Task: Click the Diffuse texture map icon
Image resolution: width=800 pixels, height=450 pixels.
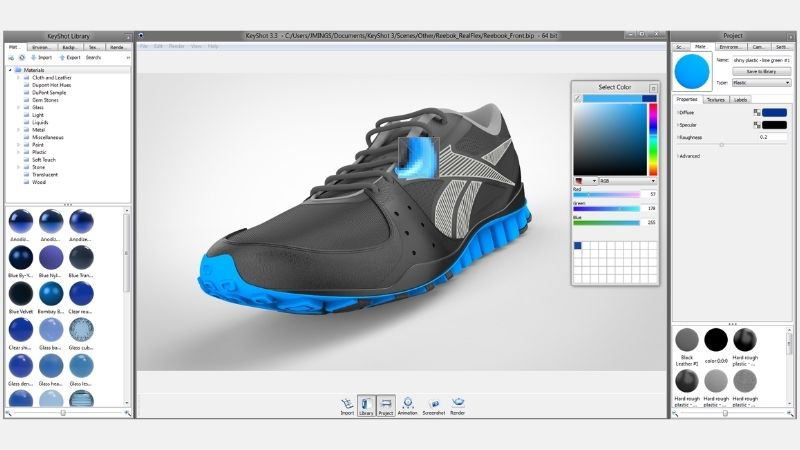Action: click(757, 113)
